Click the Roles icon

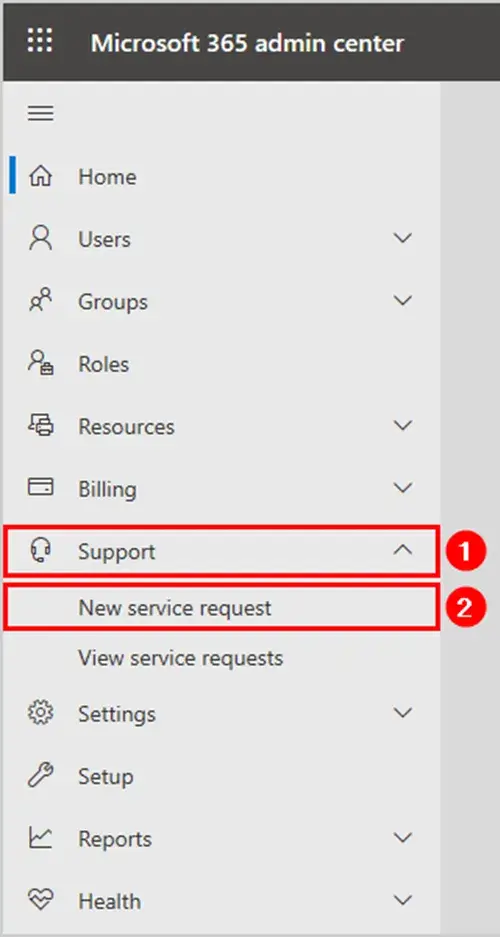tap(41, 363)
